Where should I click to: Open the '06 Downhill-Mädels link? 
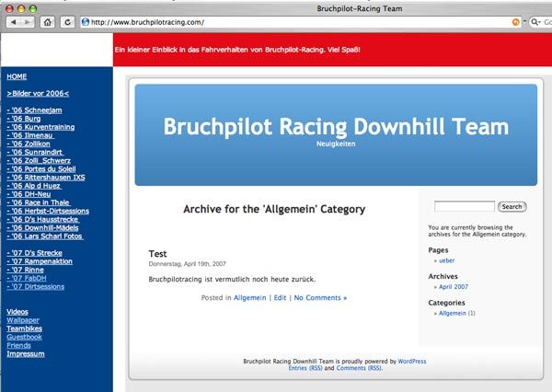(42, 228)
